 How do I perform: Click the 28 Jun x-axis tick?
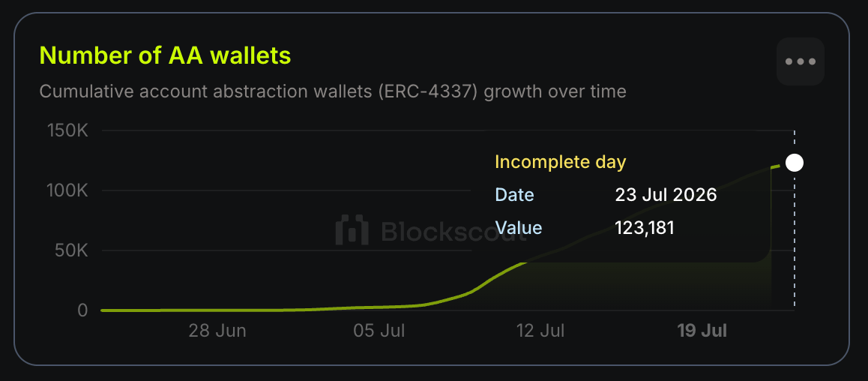[x=217, y=331]
